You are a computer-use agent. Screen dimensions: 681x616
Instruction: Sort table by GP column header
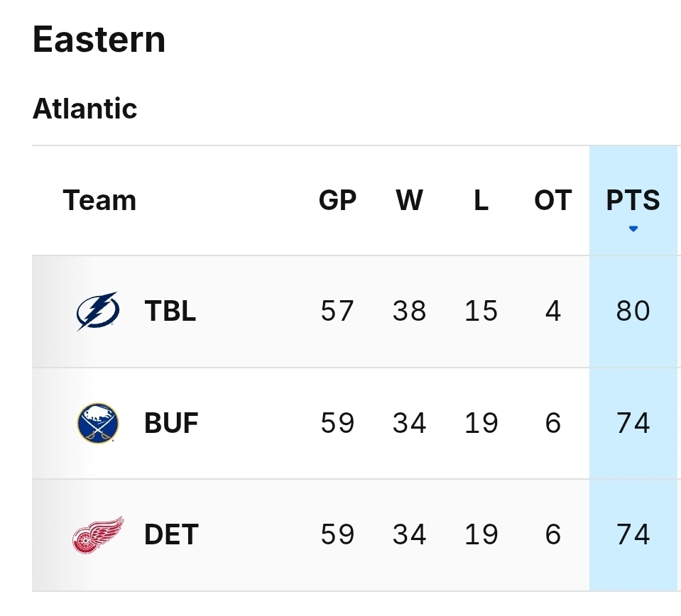337,201
